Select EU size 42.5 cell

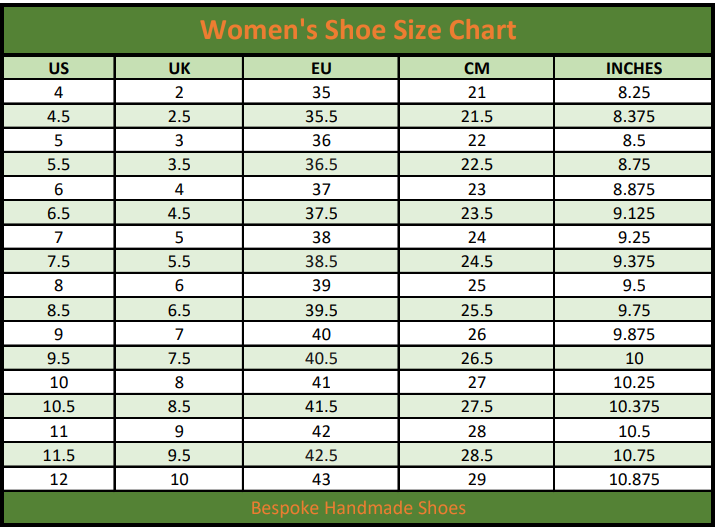coord(321,455)
